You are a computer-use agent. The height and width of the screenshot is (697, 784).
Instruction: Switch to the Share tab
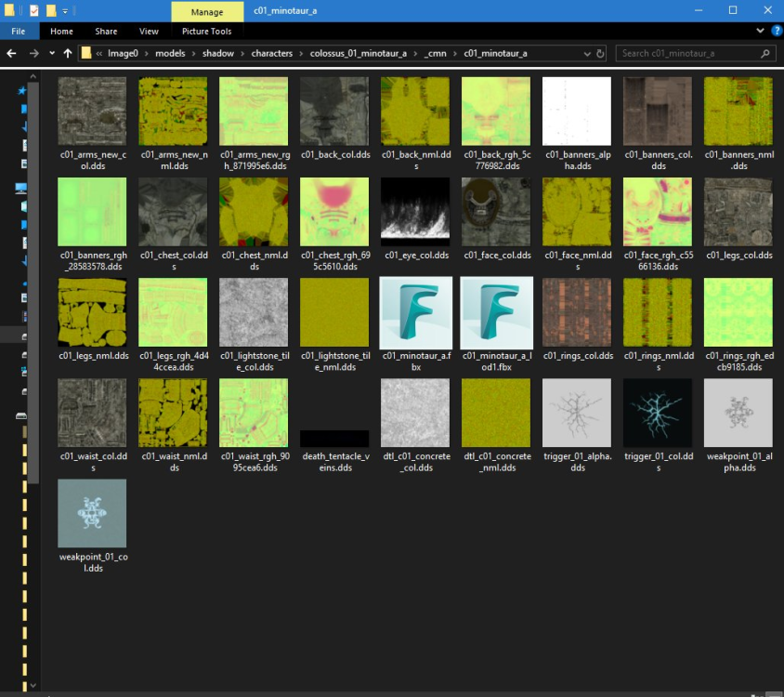pyautogui.click(x=106, y=32)
